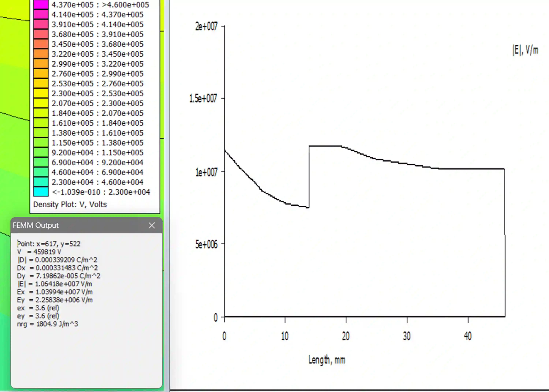Screen dimensions: 549x392
Task: Click the x-axis label 20
Action: pos(346,336)
